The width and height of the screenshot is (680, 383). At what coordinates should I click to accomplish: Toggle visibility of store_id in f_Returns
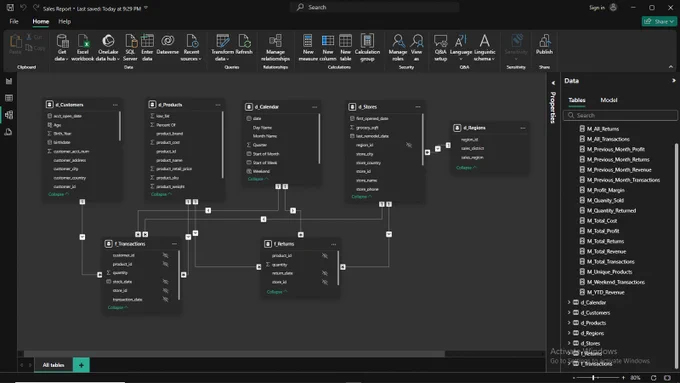click(324, 282)
